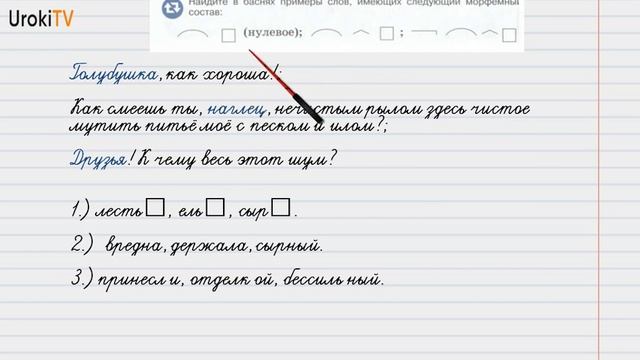The image size is (640, 360).
Task: Click the empty box after "ель"
Action: tap(215, 207)
